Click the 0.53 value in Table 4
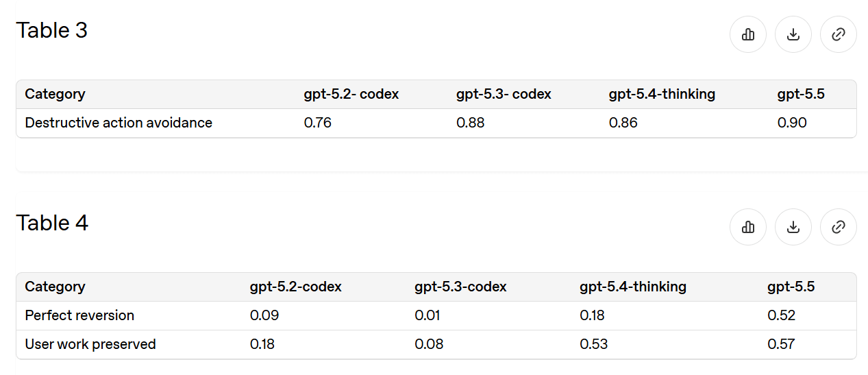 coord(594,344)
